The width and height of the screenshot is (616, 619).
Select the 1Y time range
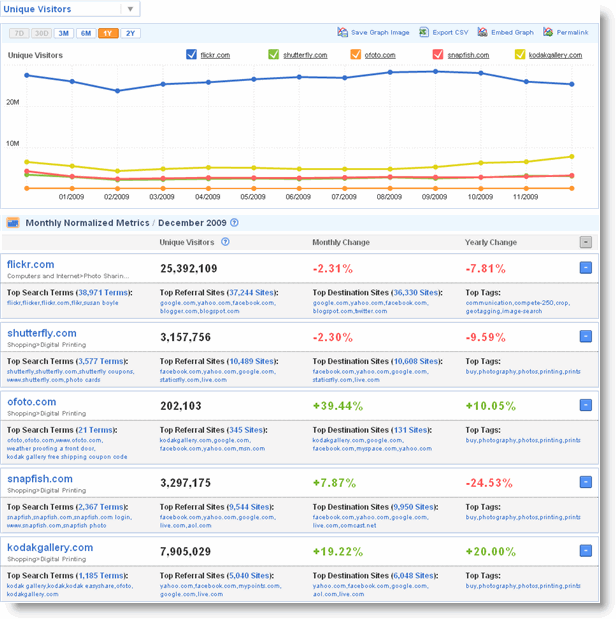(108, 33)
